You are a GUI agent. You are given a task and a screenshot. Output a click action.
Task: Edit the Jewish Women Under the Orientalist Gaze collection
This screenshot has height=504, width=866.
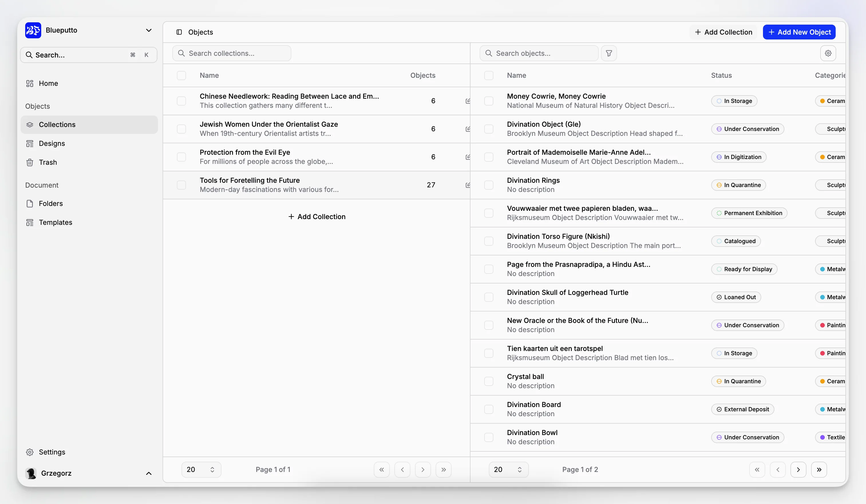(x=468, y=129)
